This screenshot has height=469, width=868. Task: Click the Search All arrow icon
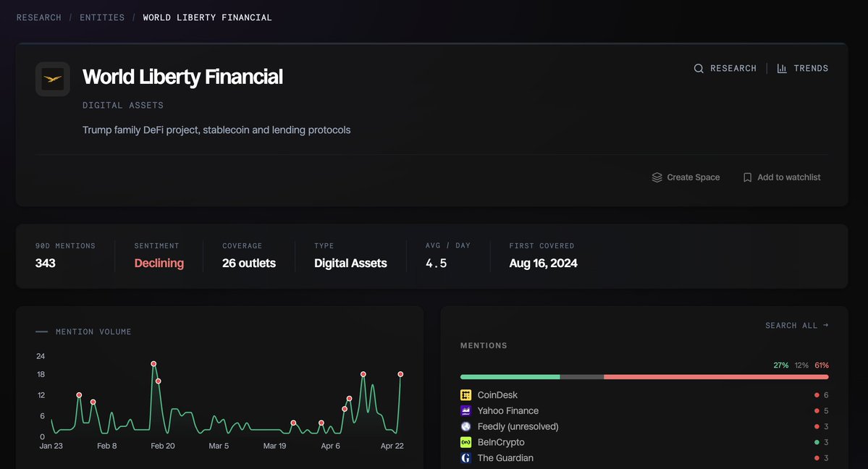pos(825,325)
